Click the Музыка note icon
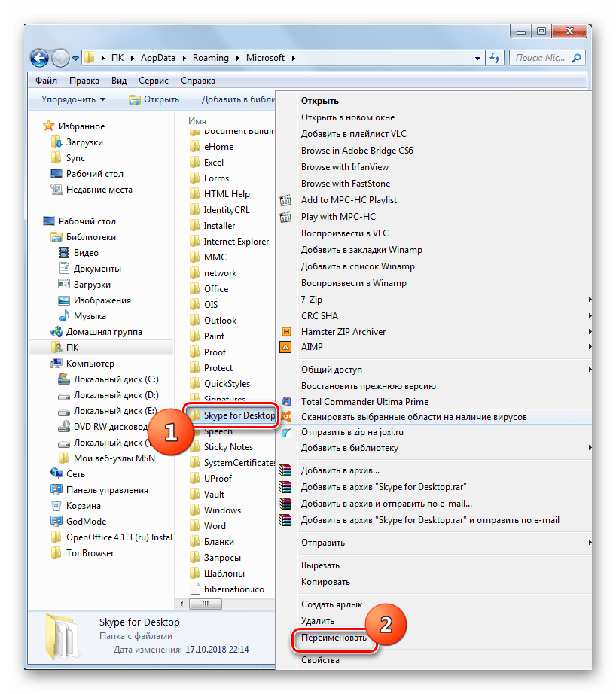 point(64,316)
